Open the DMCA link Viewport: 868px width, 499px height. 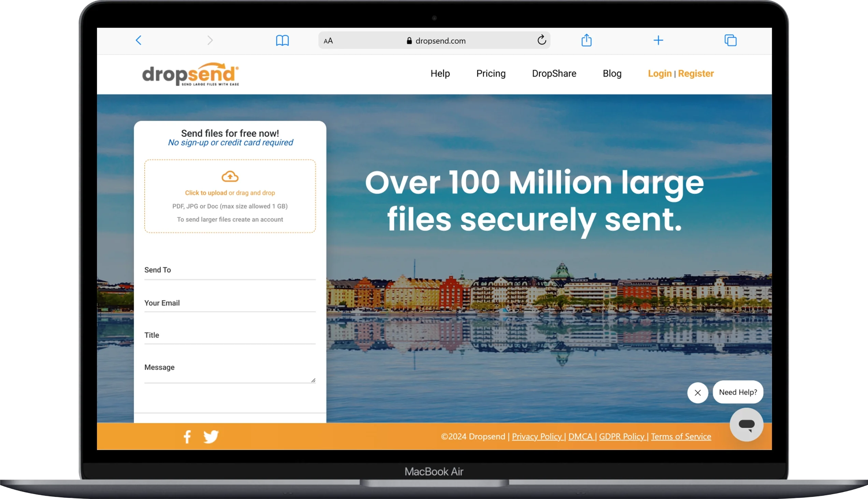(x=580, y=437)
